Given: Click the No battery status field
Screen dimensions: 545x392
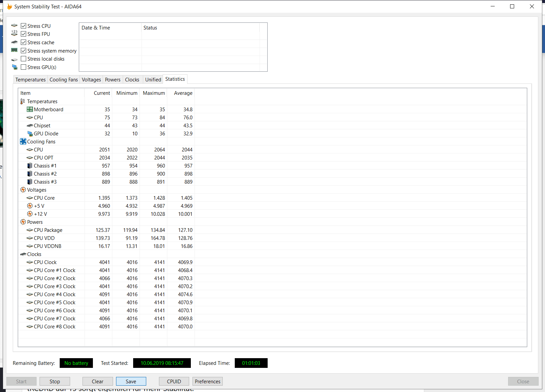Looking at the screenshot, I should 76,363.
